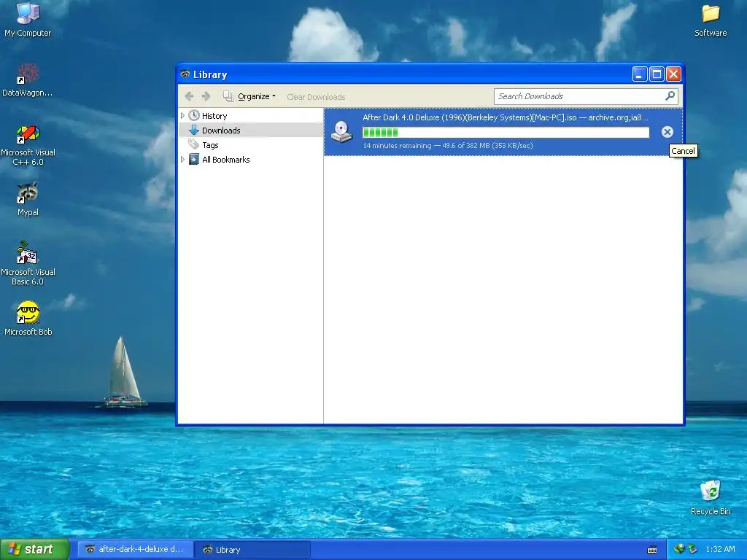Select the Microsoft Bob desktop icon

coord(28,319)
